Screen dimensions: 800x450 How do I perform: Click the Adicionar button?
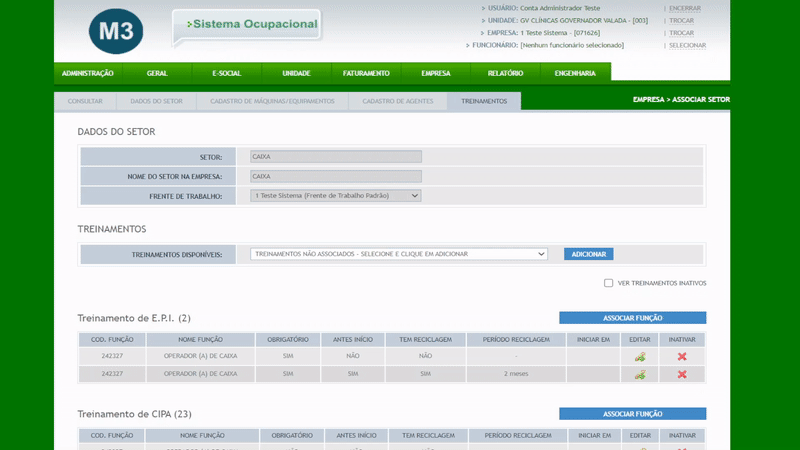coord(588,254)
